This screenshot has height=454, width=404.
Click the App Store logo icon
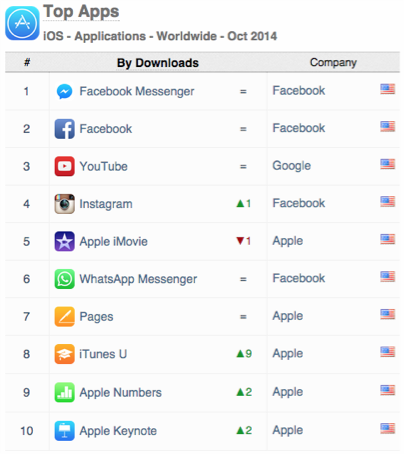[x=22, y=23]
